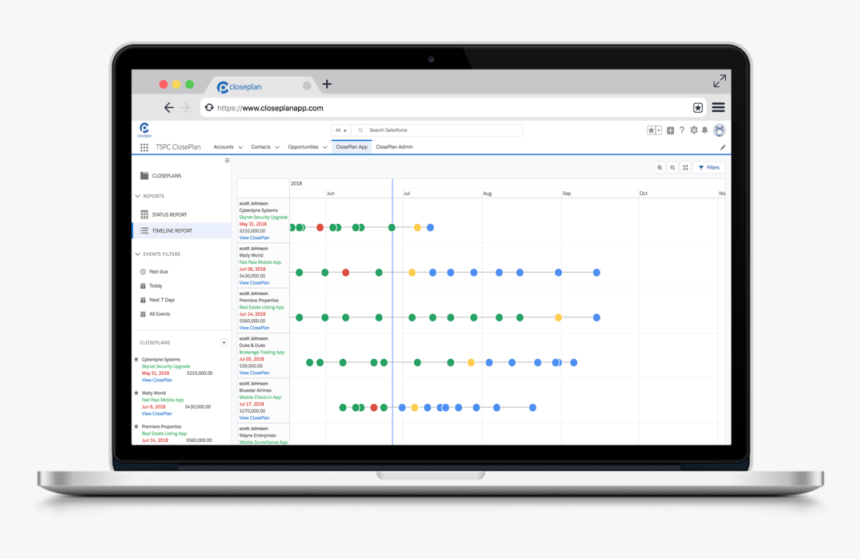Viewport: 860px width, 559px height.
Task: Open the user profile avatar
Action: point(719,130)
